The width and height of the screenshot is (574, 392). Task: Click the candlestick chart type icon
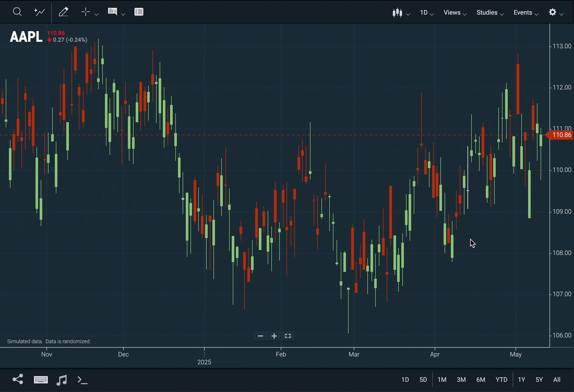pyautogui.click(x=397, y=13)
